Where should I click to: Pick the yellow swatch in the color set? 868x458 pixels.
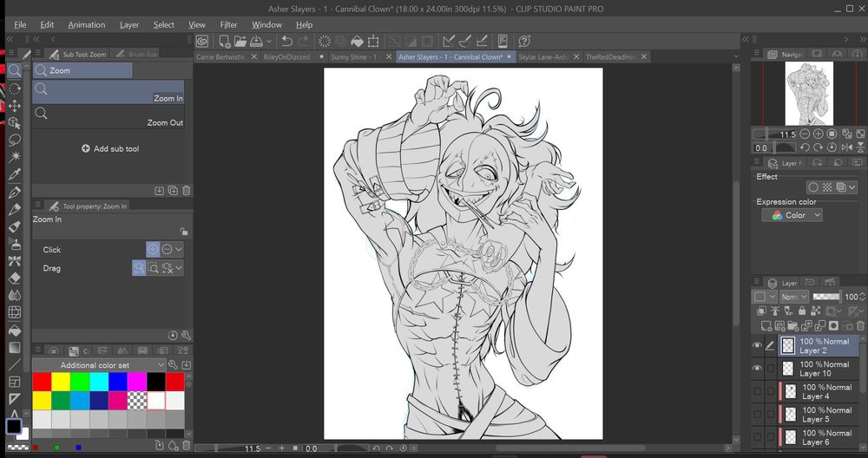tap(61, 382)
